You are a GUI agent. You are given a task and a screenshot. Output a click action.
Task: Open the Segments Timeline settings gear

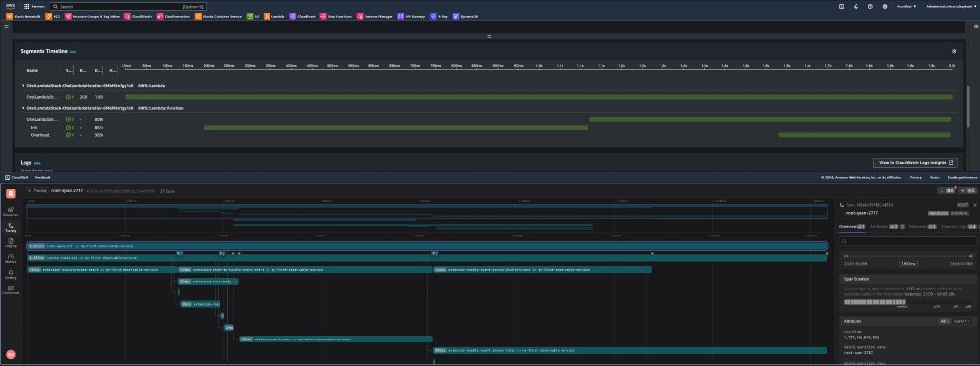954,51
